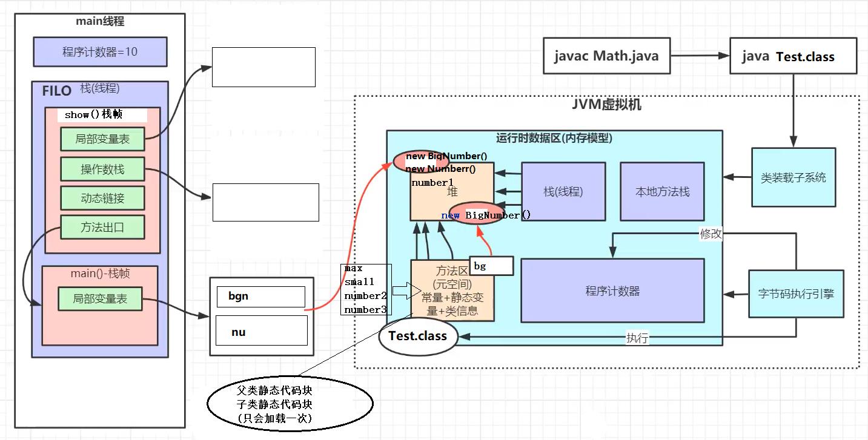This screenshot has width=868, height=440.
Task: Select empty box linked from 局部变量表
Action: [263, 67]
